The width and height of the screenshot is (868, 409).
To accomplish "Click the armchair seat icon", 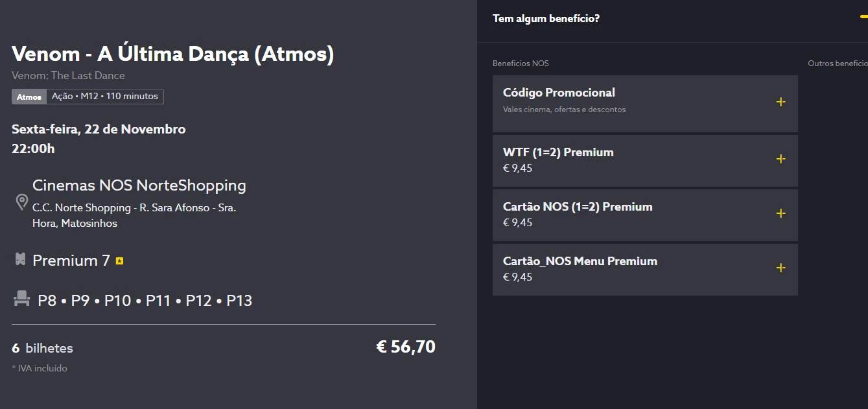I will tap(21, 299).
